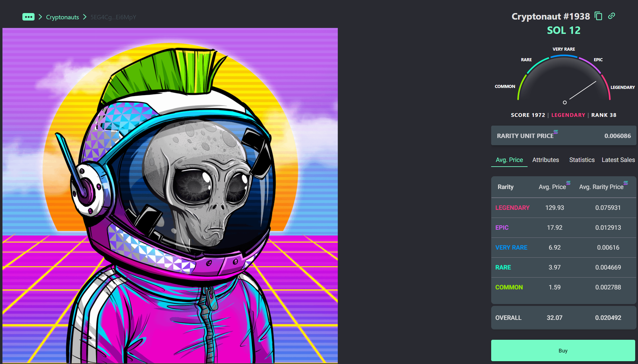
Task: Click the EPIC rarity row label
Action: pyautogui.click(x=502, y=228)
